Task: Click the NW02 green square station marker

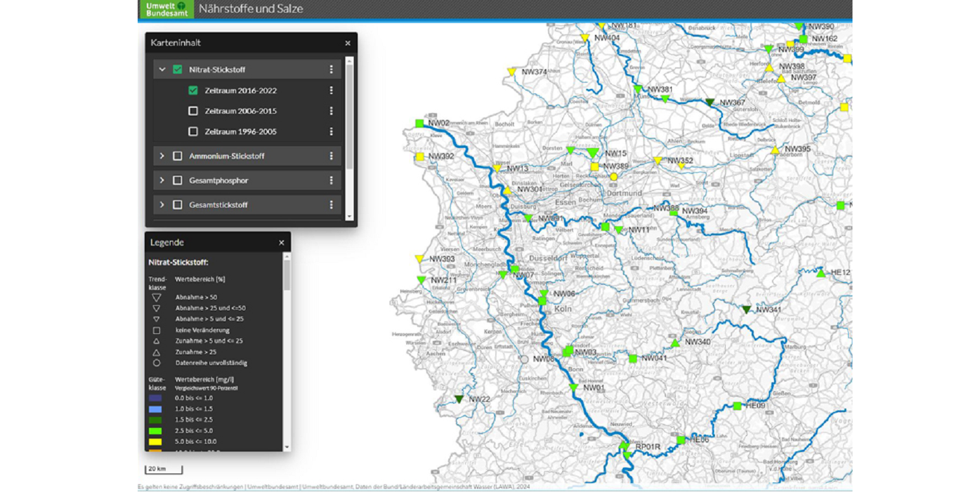Action: pos(419,123)
